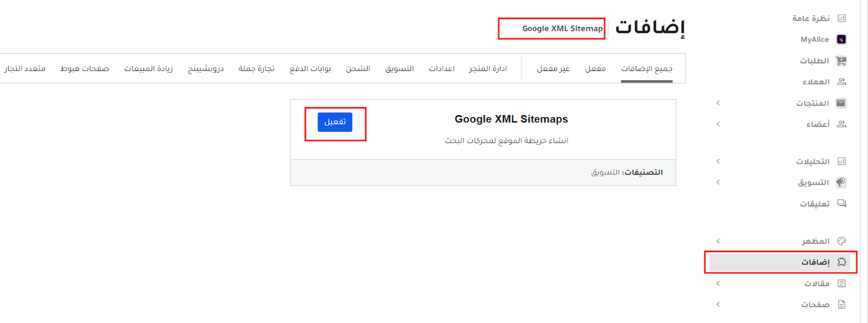Image resolution: width=868 pixels, height=323 pixels.
Task: Click the overview chart icon in sidebar
Action: [x=841, y=18]
